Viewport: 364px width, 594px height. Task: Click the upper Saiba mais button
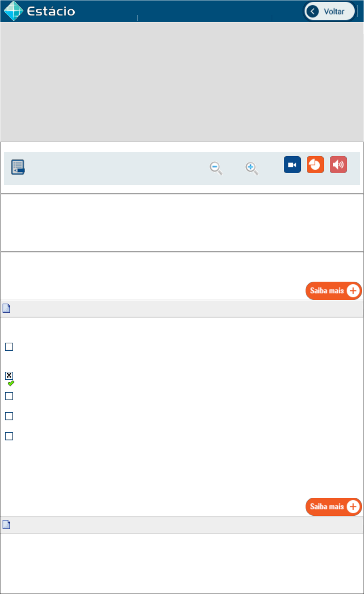pos(334,291)
